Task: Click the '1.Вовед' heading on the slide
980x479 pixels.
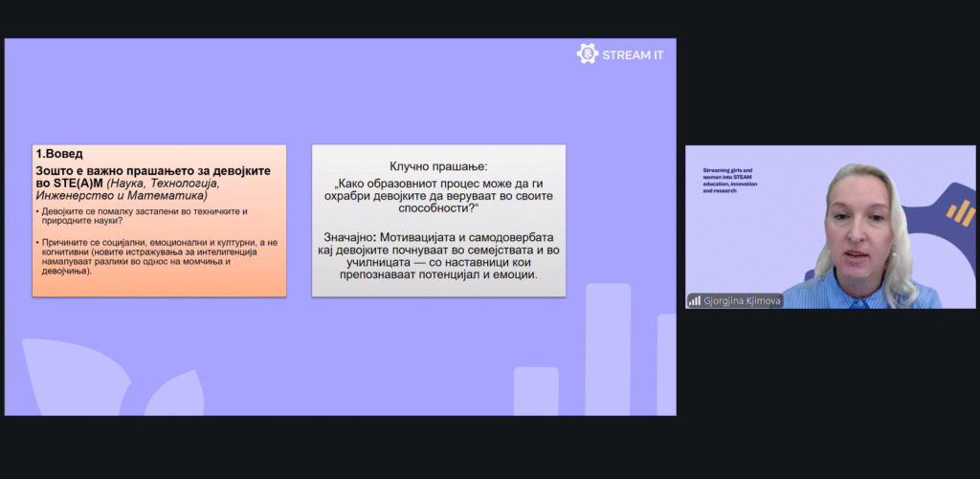Action: coord(59,153)
